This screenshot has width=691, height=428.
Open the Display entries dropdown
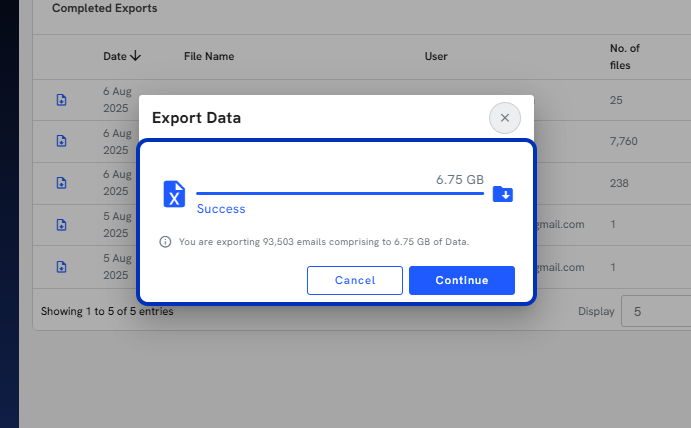click(656, 311)
